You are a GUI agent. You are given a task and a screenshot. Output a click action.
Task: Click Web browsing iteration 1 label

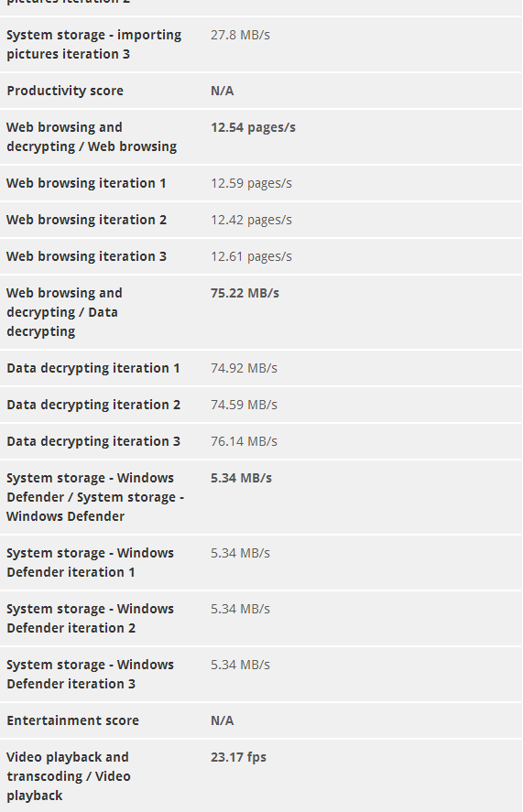[x=86, y=183]
